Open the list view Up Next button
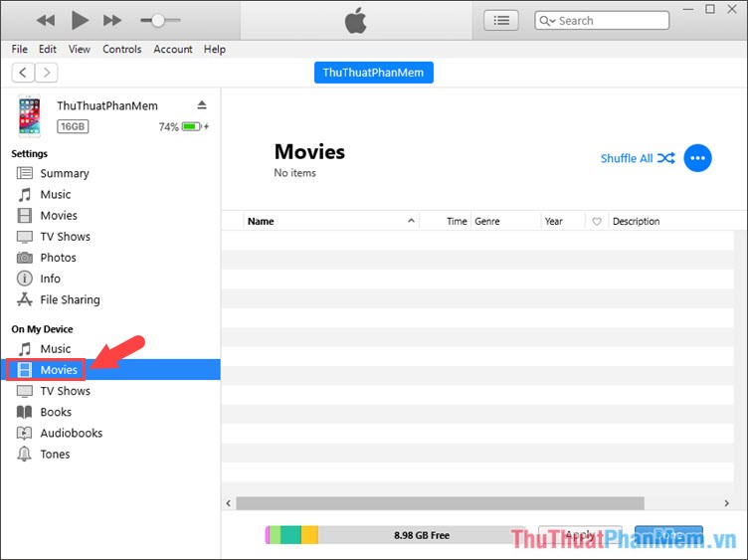The height and width of the screenshot is (560, 748). pos(501,21)
